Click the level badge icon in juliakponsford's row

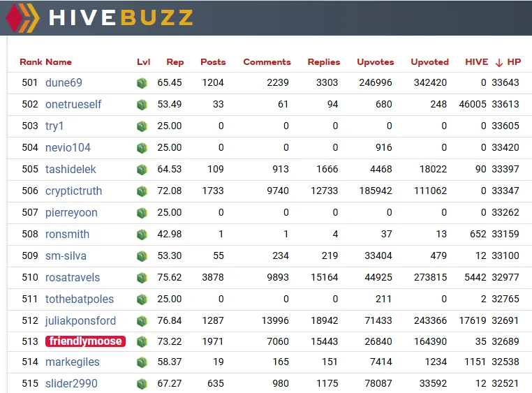[x=142, y=321]
